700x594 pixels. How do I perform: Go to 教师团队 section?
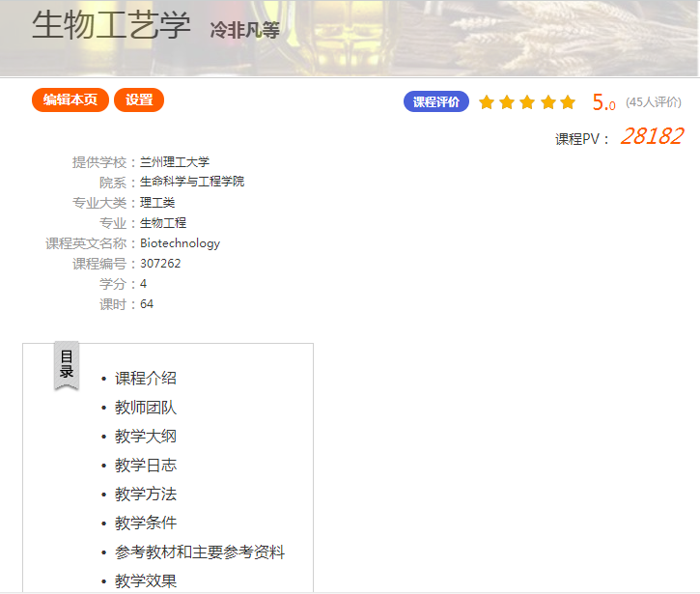click(x=146, y=408)
